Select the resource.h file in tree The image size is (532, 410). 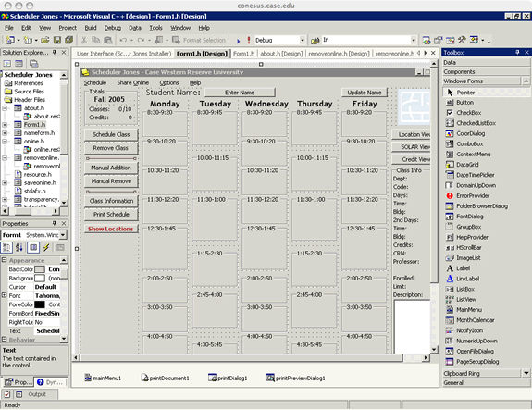point(37,174)
